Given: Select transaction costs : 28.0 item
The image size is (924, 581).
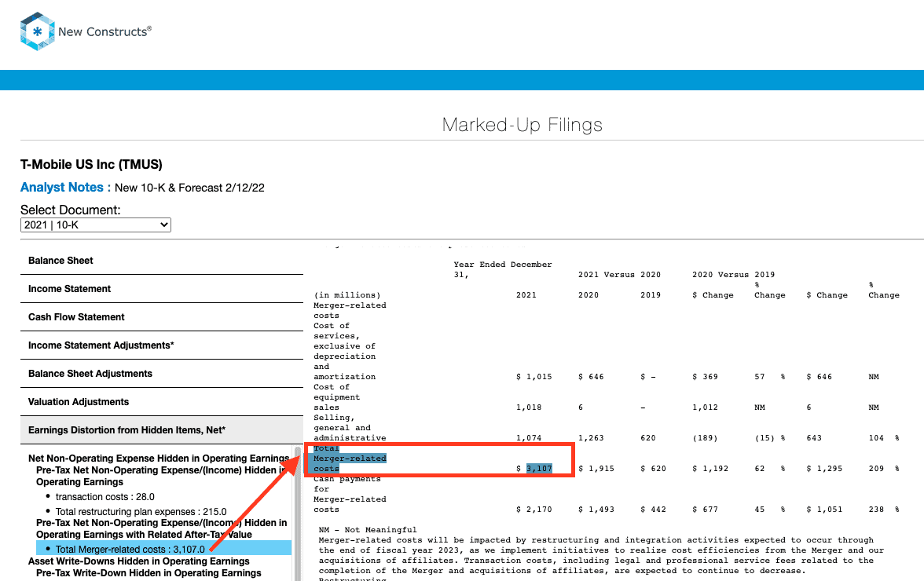Looking at the screenshot, I should click(105, 497).
